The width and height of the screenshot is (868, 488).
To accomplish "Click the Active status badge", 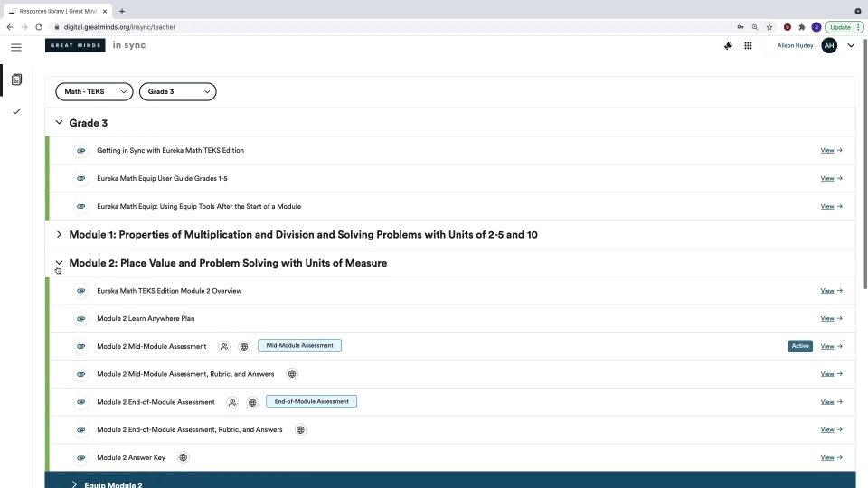I will click(x=800, y=346).
